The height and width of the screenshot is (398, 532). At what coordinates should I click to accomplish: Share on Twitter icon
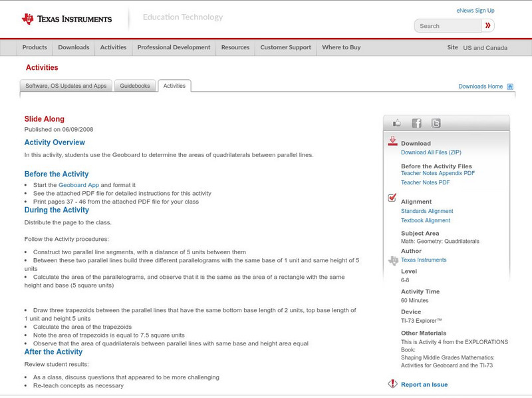pyautogui.click(x=436, y=123)
